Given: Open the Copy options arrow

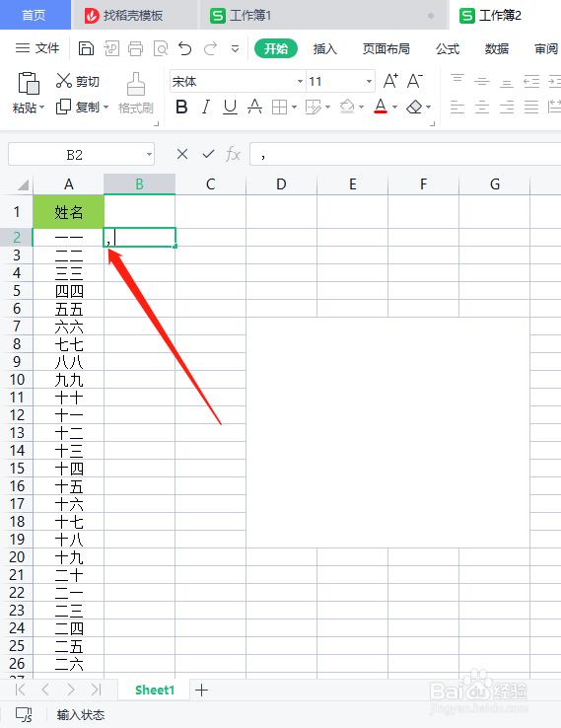Looking at the screenshot, I should coord(105,108).
